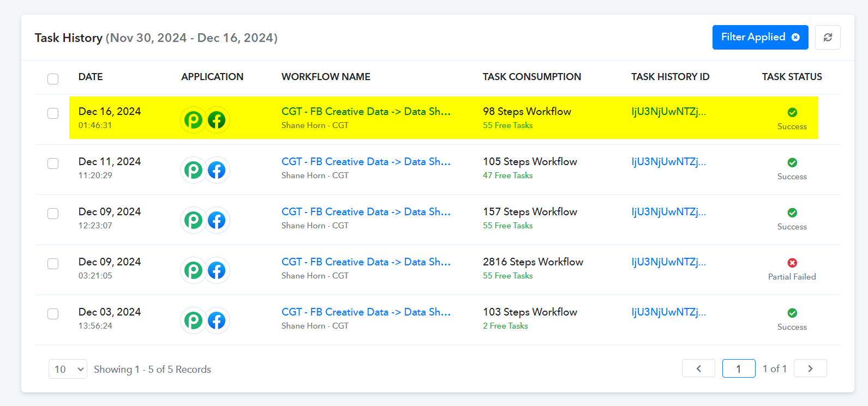Click Facebook icon in Dec 09 12:23:07 row

217,220
